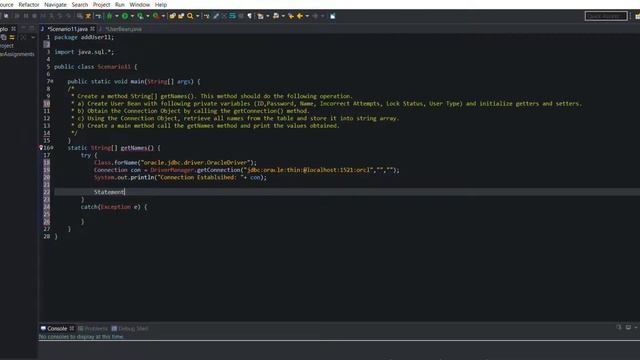Screen dimensions: 640x360
Task: Close the Package Explorer view tab
Action: tap(13, 29)
